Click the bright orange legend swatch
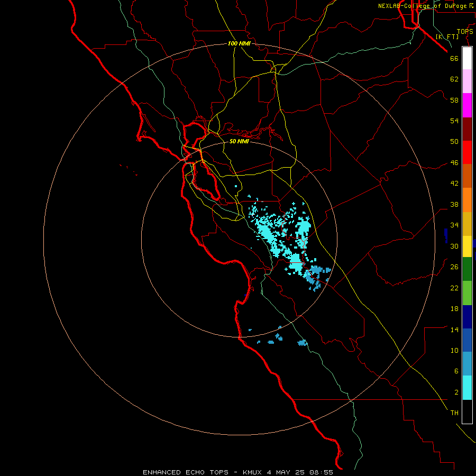This screenshot has width=476, height=476. (x=467, y=200)
